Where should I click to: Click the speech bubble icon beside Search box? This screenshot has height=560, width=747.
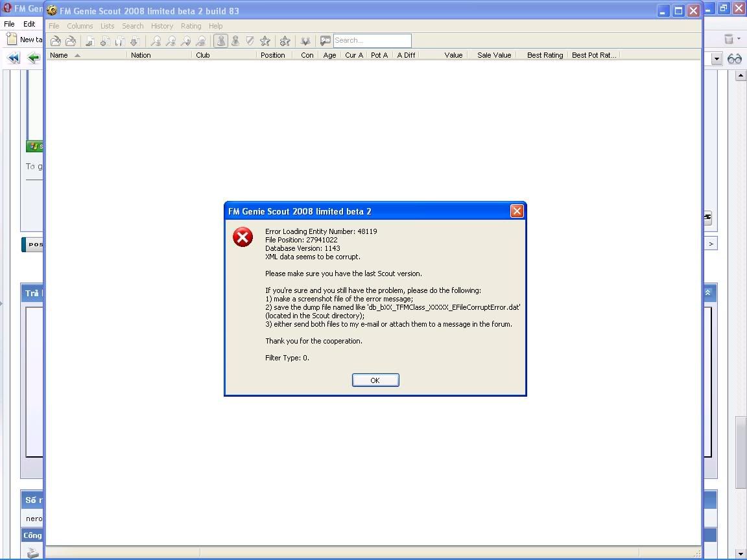click(326, 41)
